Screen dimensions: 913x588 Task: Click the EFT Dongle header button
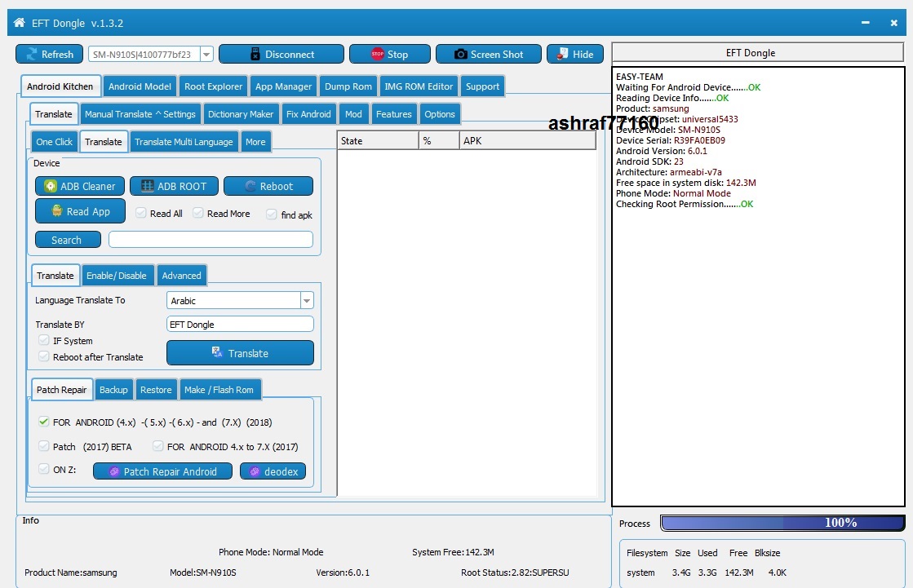[757, 52]
